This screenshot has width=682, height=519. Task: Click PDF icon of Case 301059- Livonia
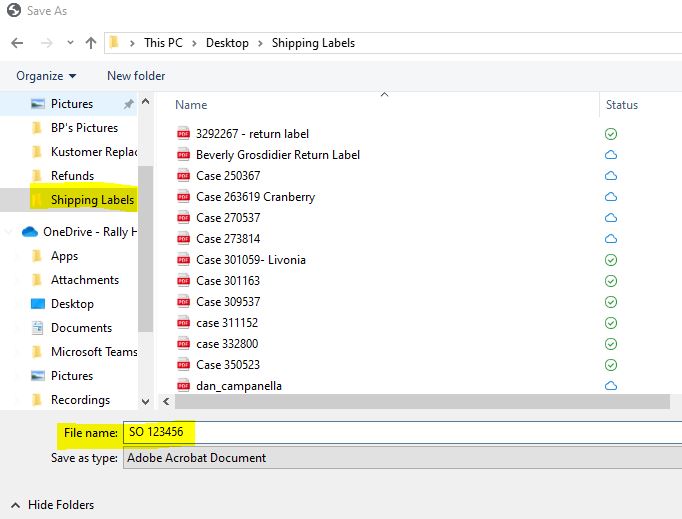[x=184, y=260]
